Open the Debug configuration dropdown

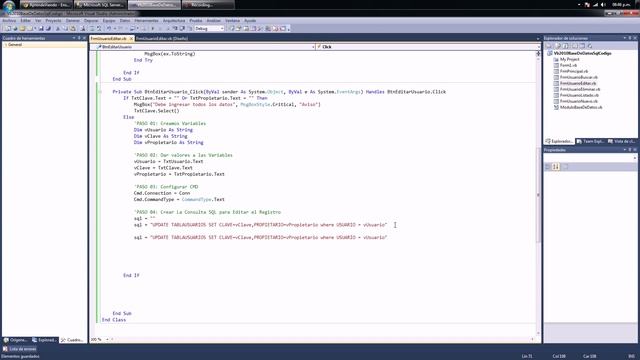pos(222,29)
